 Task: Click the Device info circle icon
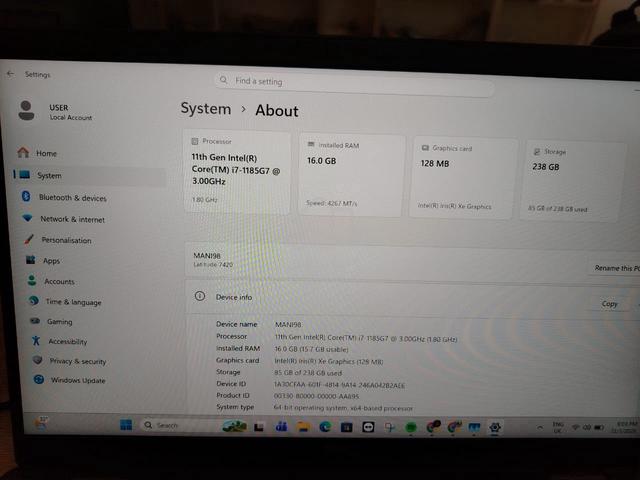point(200,296)
